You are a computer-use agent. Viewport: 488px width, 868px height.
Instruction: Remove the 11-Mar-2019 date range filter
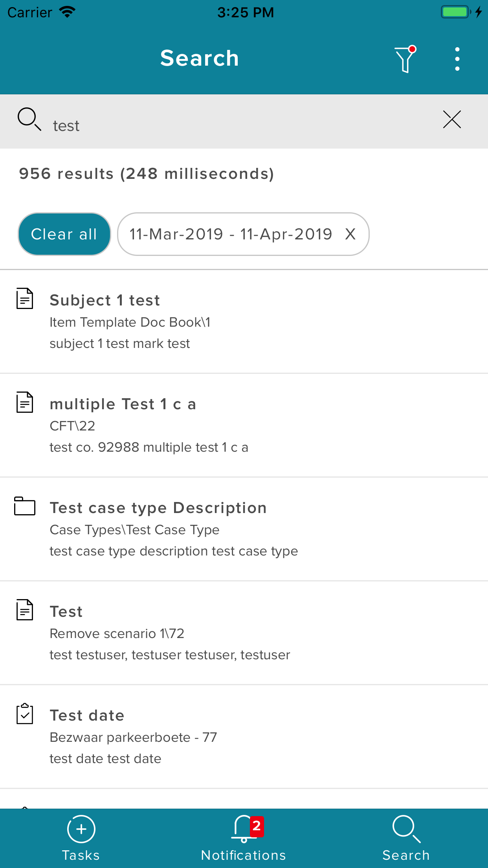point(350,234)
